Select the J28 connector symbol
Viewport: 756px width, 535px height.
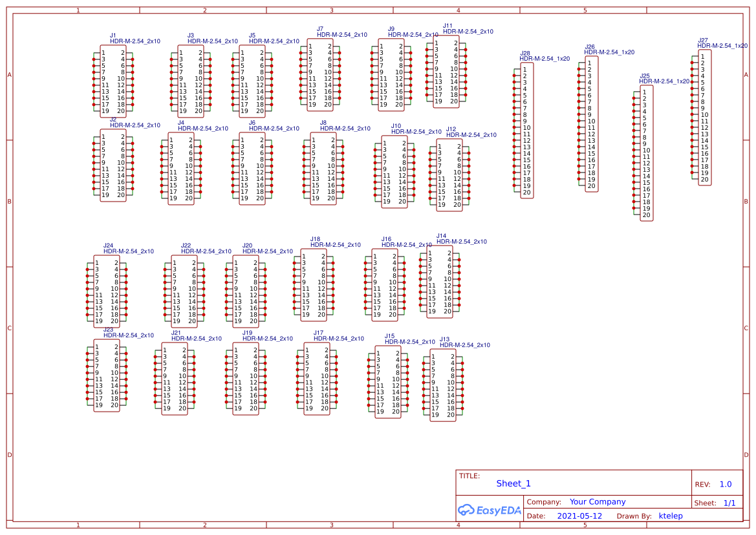[527, 129]
